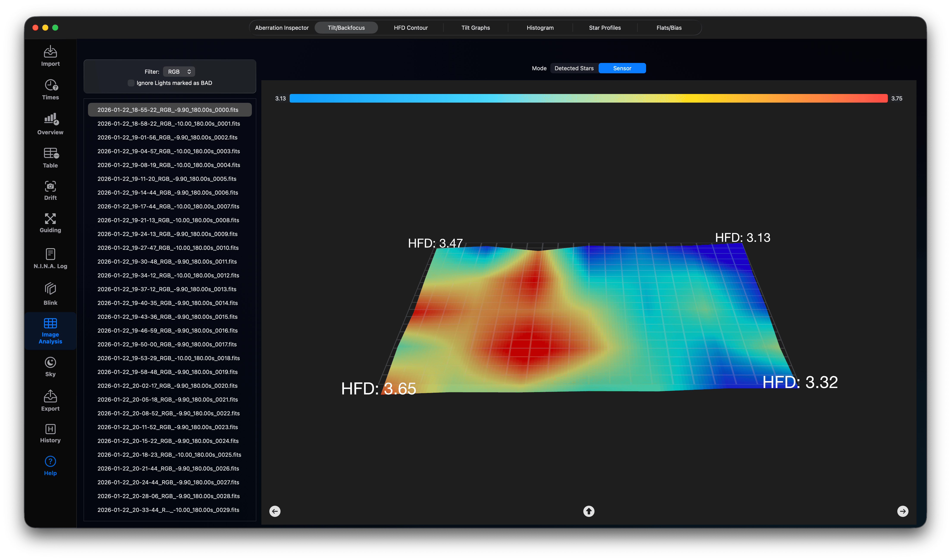Viewport: 951px width, 560px height.
Task: Open the Filter RGB dropdown
Action: 179,72
